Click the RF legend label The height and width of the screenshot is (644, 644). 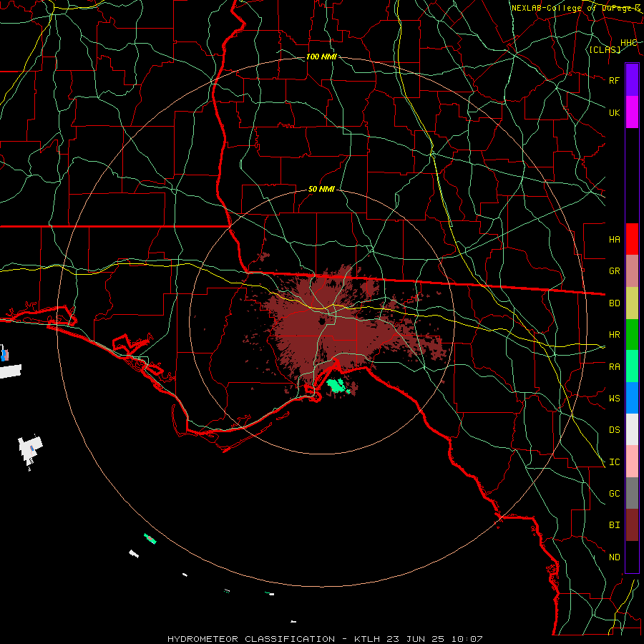click(614, 80)
